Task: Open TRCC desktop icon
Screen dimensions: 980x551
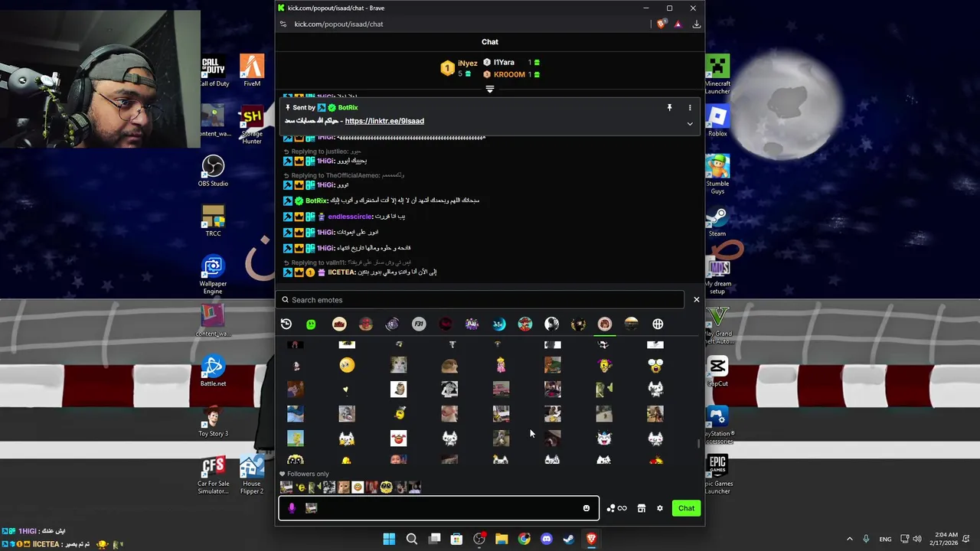Action: [x=213, y=220]
